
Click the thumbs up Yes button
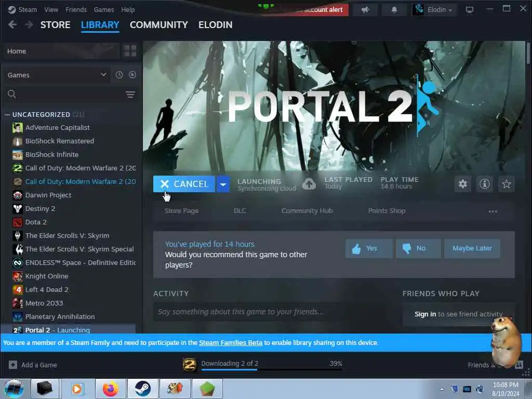[x=369, y=248]
